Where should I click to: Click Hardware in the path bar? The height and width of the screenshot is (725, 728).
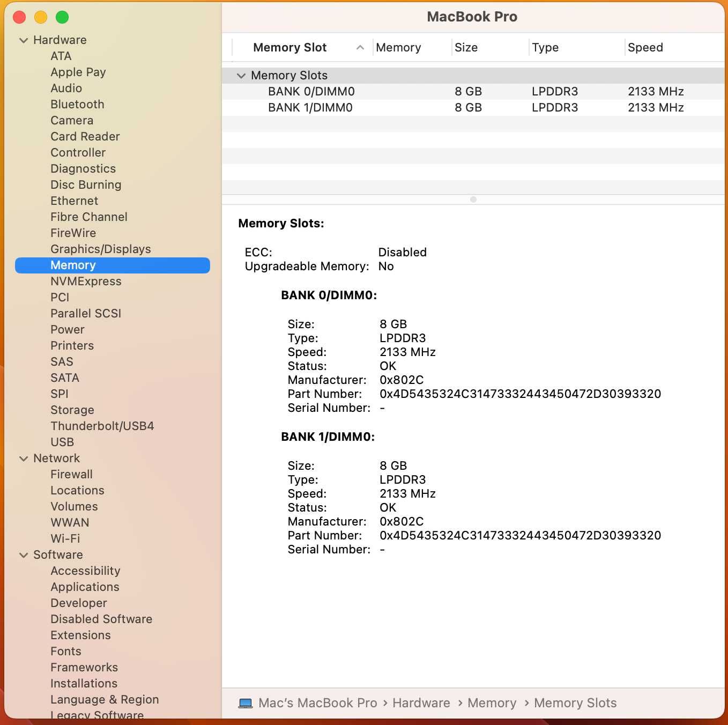click(x=421, y=703)
